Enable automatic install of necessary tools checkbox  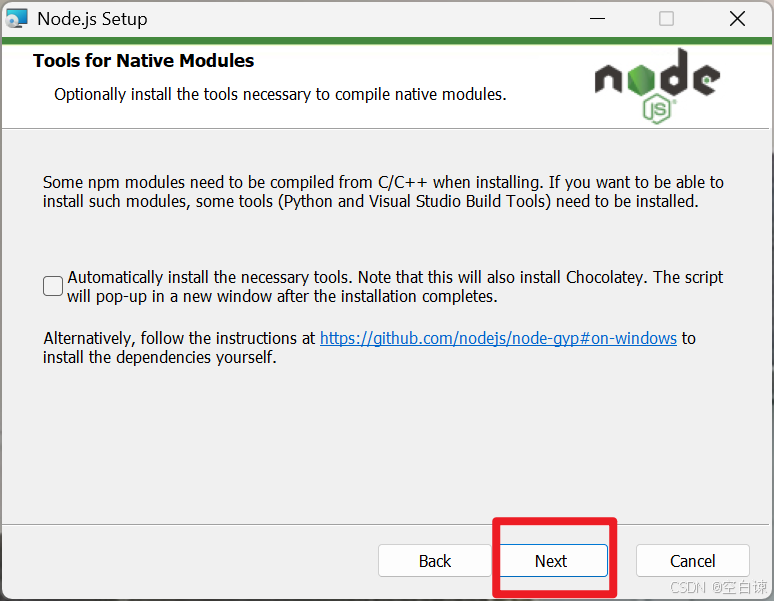(x=53, y=286)
